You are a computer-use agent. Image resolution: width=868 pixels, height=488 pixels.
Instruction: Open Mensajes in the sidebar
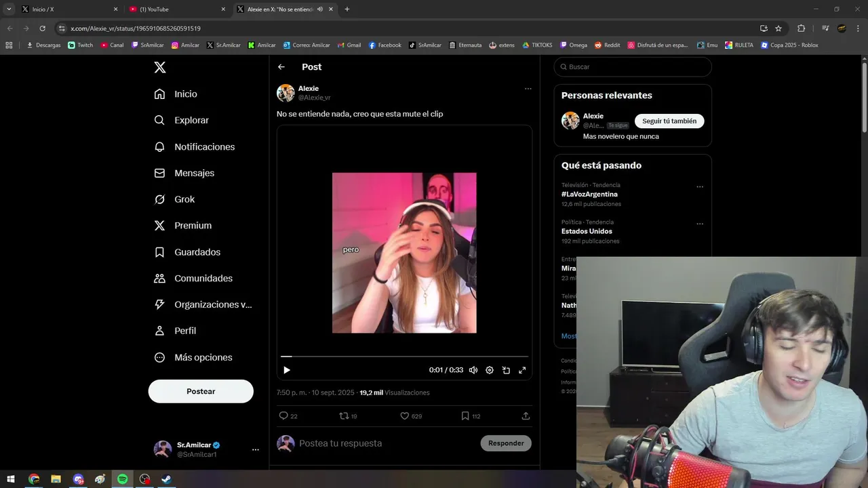click(x=184, y=174)
